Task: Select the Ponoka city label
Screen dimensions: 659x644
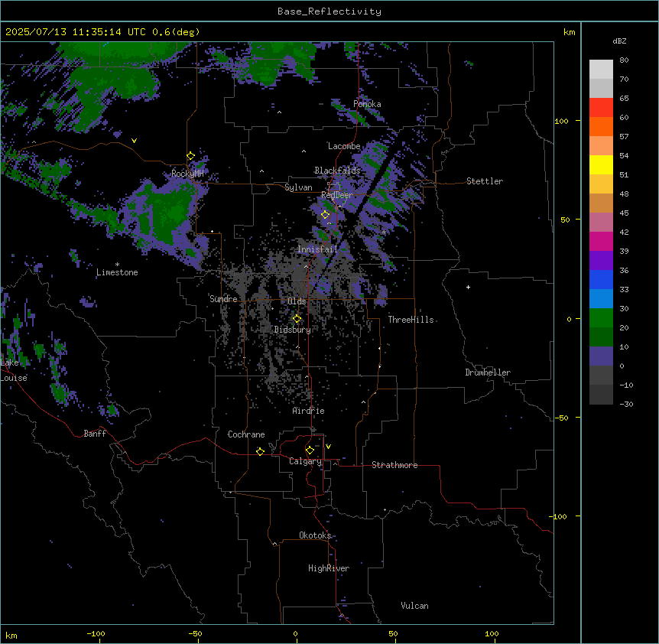Action: [367, 104]
